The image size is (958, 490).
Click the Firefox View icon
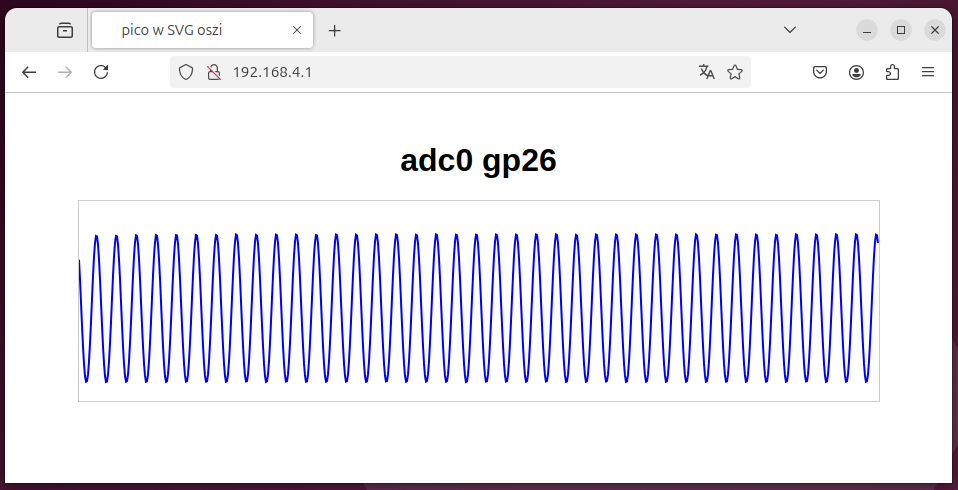point(65,30)
